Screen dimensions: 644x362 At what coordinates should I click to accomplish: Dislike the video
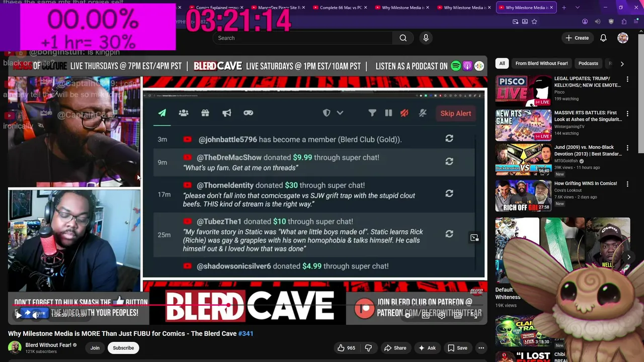click(368, 348)
